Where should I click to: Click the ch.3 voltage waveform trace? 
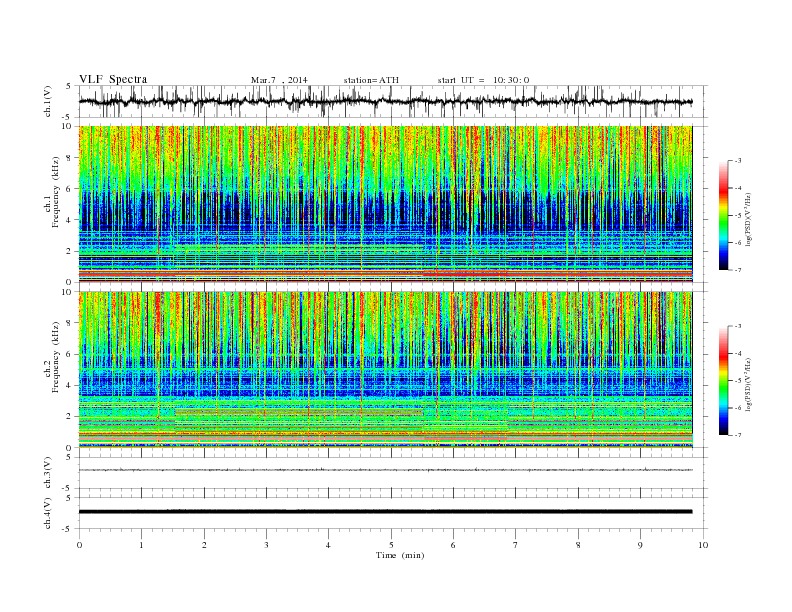click(x=385, y=470)
